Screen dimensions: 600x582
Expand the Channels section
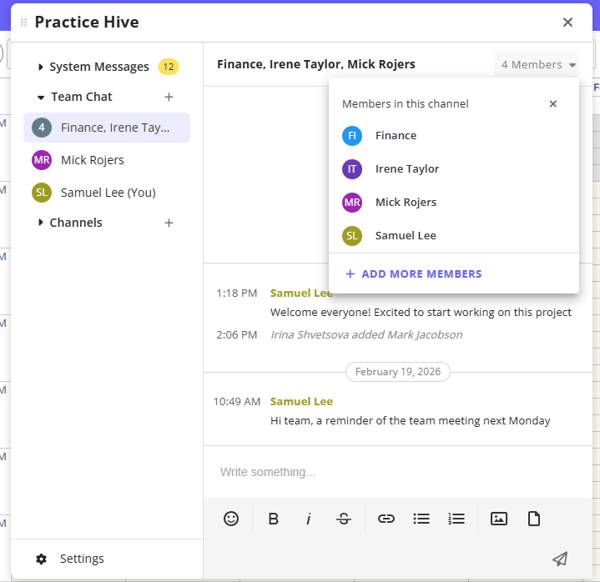41,223
